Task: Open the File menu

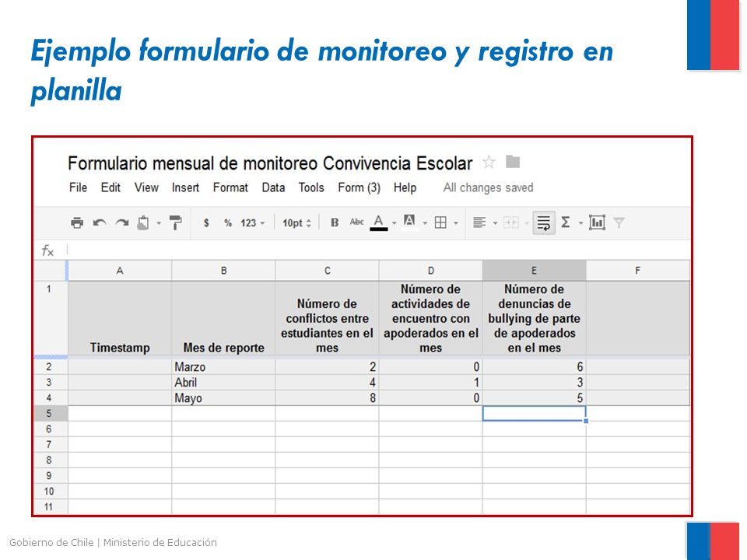Action: [78, 187]
